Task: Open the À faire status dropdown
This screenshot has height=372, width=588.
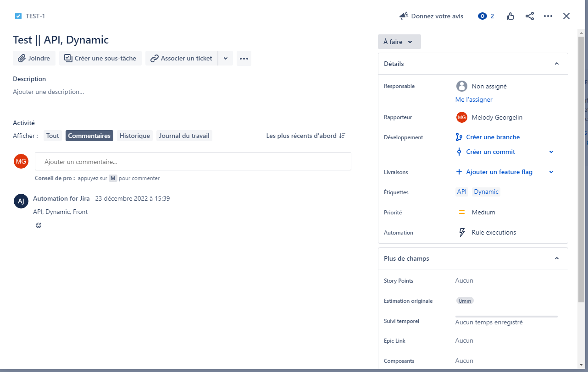Action: tap(399, 42)
